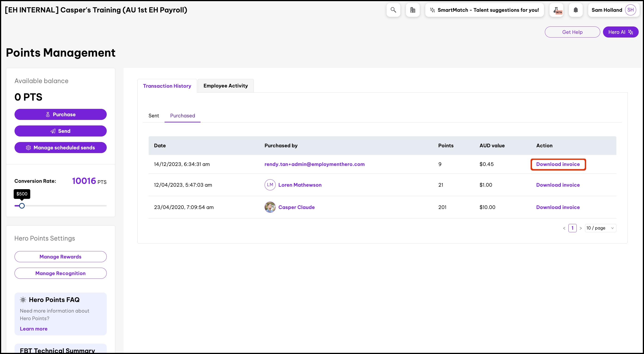Open Manage scheduled sends
The width and height of the screenshot is (644, 354).
tap(60, 148)
